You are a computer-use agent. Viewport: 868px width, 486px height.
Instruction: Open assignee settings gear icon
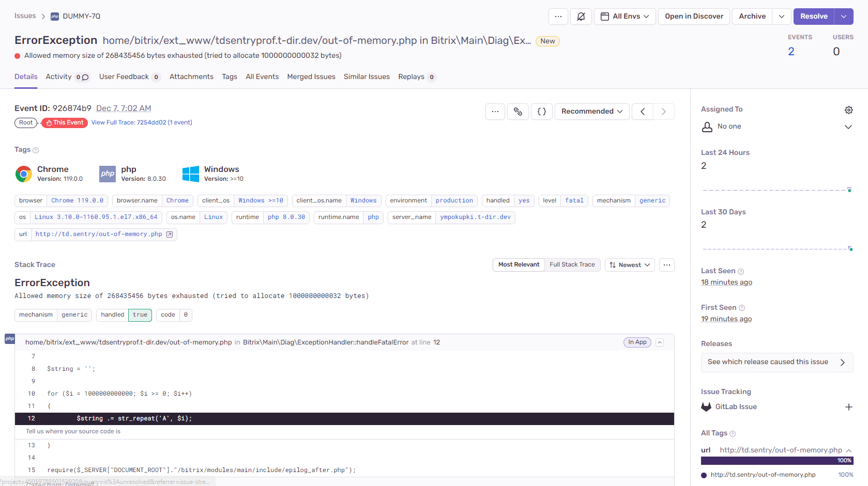pos(848,110)
